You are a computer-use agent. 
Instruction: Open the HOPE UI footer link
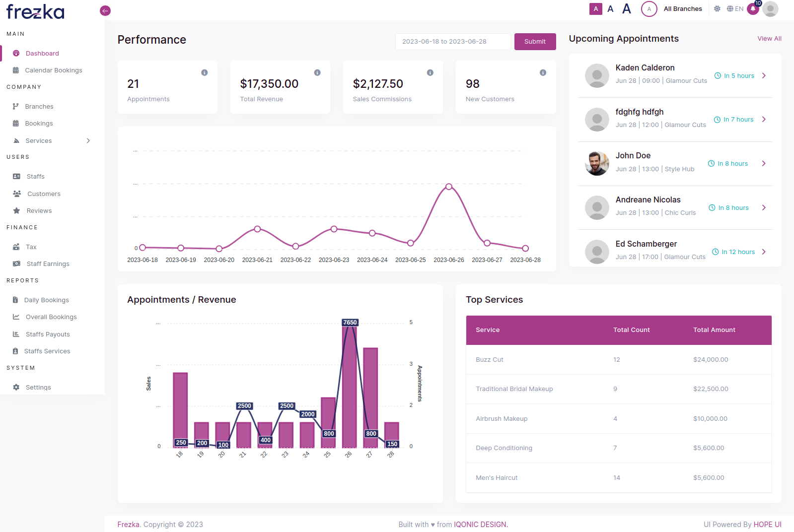767,525
